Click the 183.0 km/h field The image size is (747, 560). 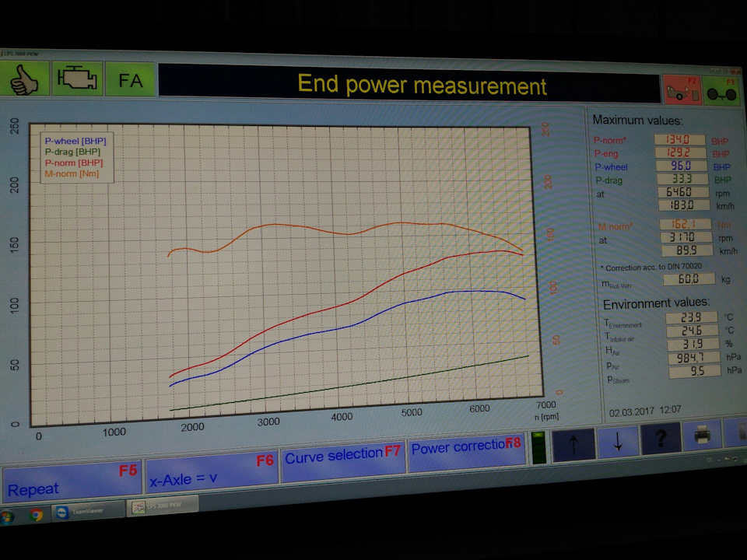(684, 205)
